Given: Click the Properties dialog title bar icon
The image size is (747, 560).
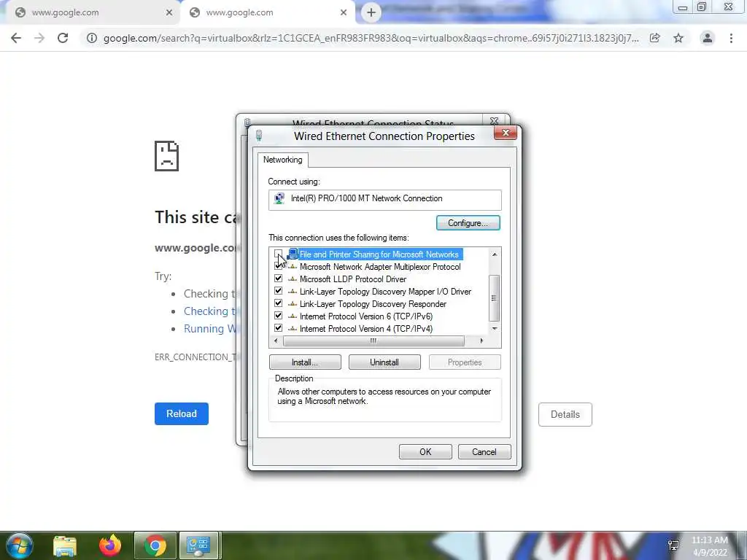Looking at the screenshot, I should [x=259, y=136].
